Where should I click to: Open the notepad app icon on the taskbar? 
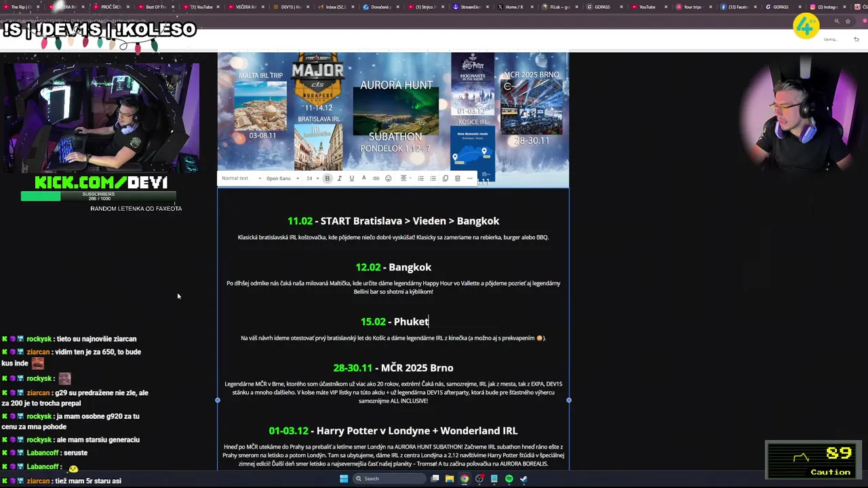click(x=494, y=479)
